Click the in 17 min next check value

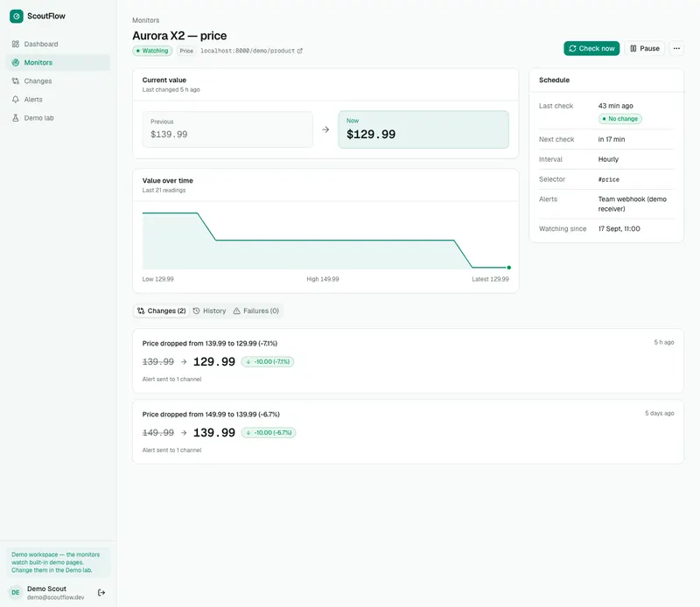click(x=612, y=139)
